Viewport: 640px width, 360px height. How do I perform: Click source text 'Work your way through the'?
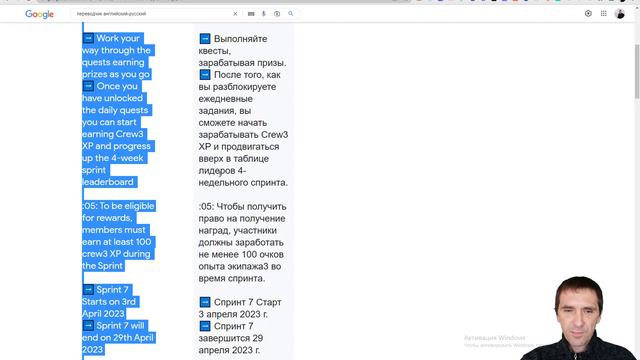click(117, 44)
